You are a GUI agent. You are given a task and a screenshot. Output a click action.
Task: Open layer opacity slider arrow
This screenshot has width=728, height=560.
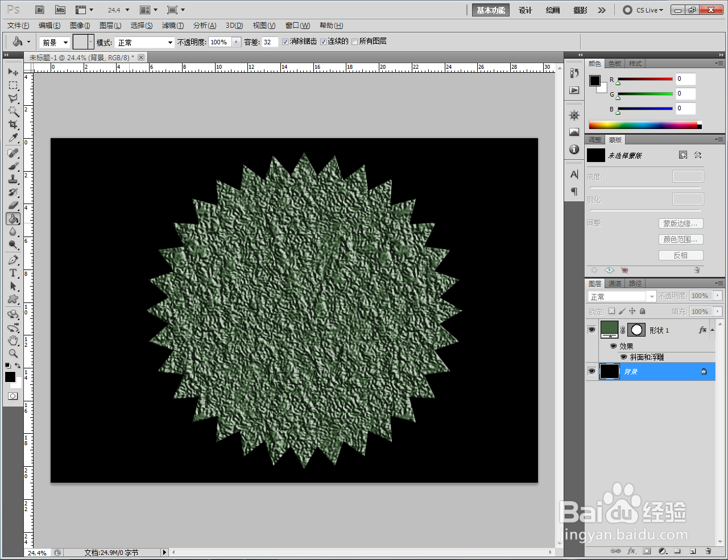[718, 296]
